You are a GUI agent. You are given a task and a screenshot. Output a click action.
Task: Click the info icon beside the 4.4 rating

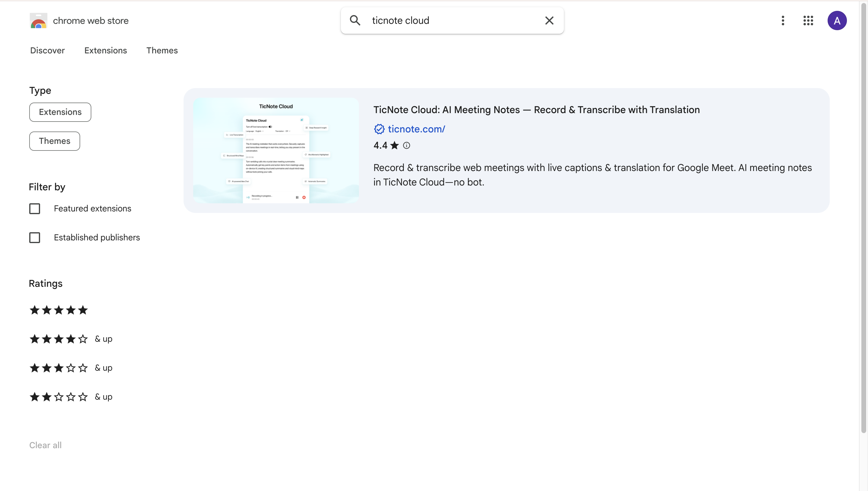[x=406, y=145]
